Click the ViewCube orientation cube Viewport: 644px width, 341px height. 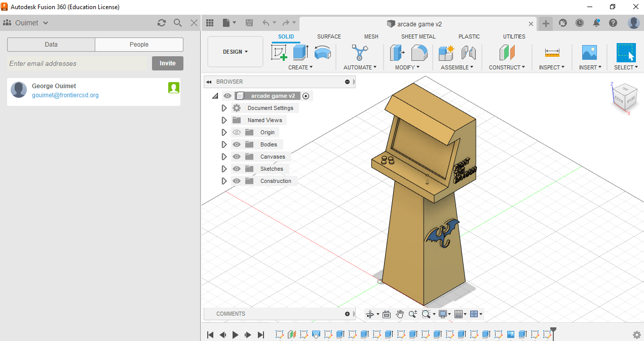[x=624, y=96]
